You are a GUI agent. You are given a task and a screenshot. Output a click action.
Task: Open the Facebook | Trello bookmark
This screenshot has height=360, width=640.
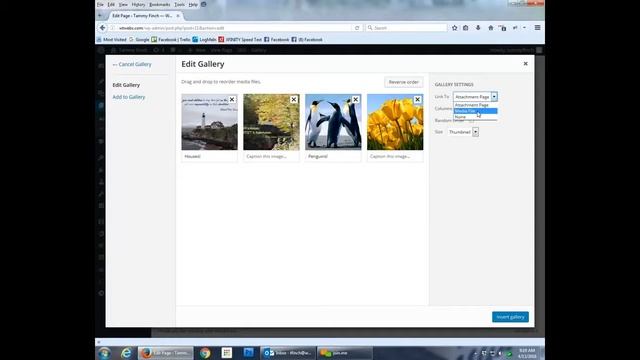click(x=171, y=40)
